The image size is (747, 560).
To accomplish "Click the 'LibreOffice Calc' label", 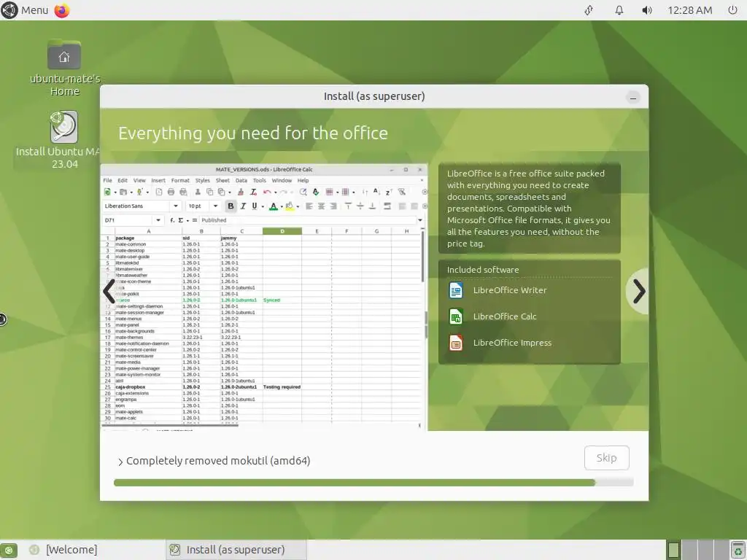I will (x=505, y=316).
